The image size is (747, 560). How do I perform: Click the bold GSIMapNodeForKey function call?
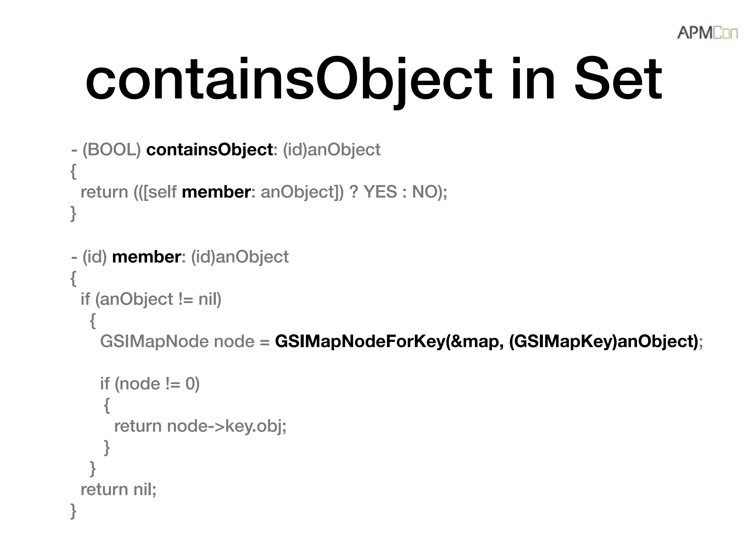coord(486,341)
